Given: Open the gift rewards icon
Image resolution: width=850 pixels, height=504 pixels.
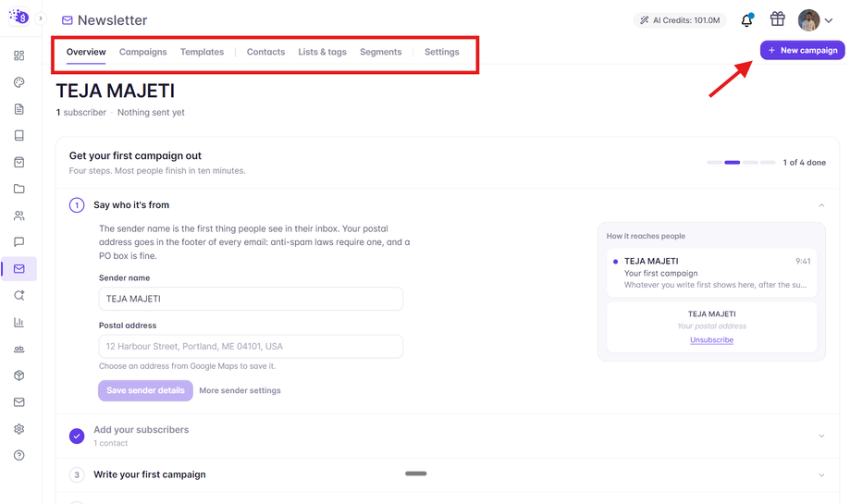Looking at the screenshot, I should (x=777, y=19).
